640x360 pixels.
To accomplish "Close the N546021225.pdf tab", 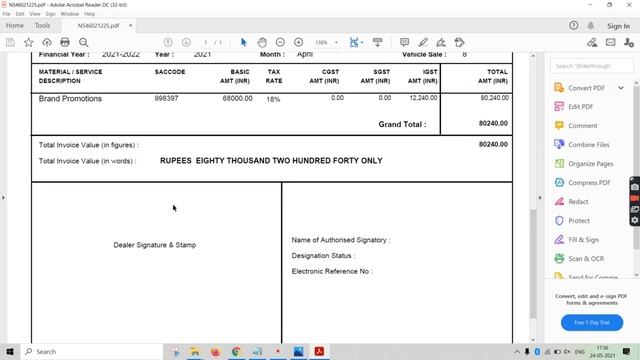I will [130, 25].
